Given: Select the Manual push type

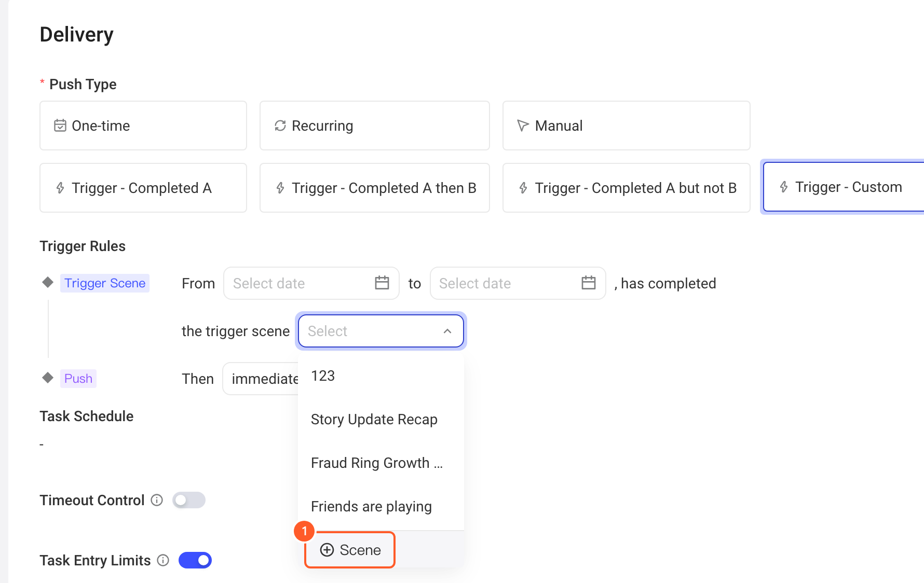Looking at the screenshot, I should [x=626, y=126].
